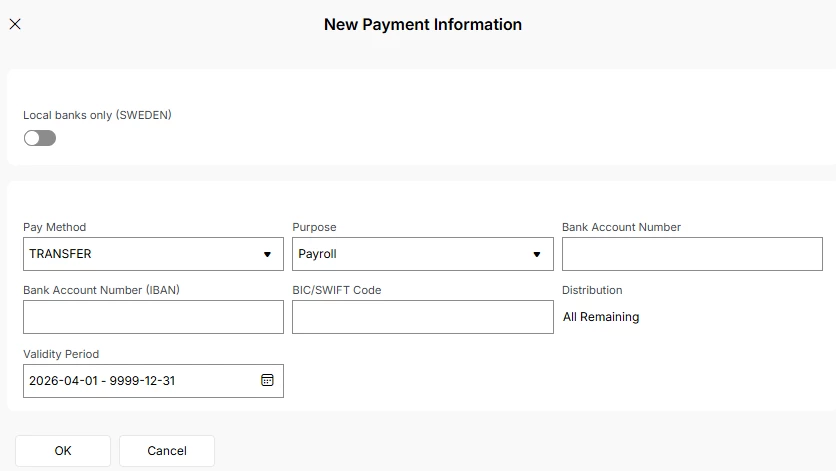Click the Validity Period label
Viewport: 836px width, 471px height.
(x=61, y=354)
